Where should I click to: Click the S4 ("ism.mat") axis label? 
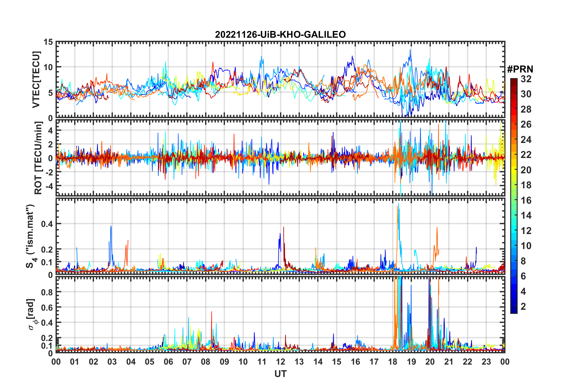point(31,236)
